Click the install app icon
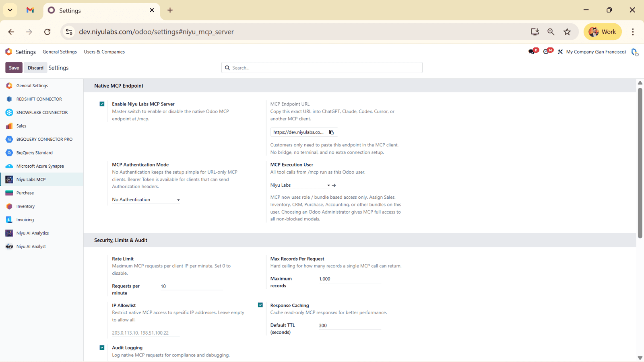Screen dimensions: 644x362 tap(535, 32)
